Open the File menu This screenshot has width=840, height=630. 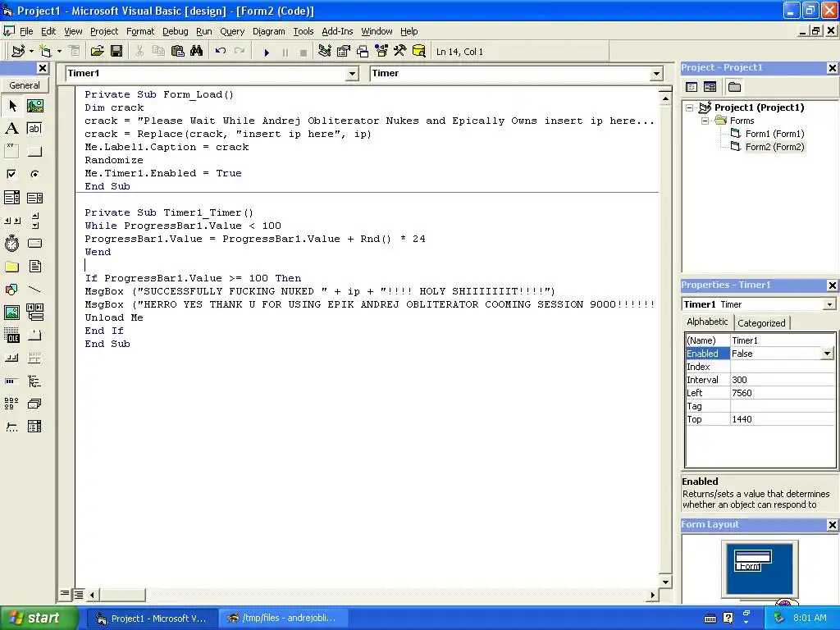click(26, 31)
